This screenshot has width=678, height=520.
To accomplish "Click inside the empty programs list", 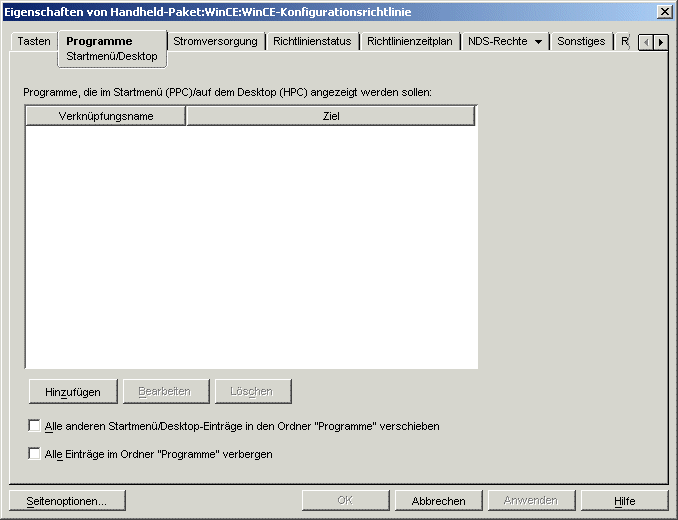I will pos(251,247).
